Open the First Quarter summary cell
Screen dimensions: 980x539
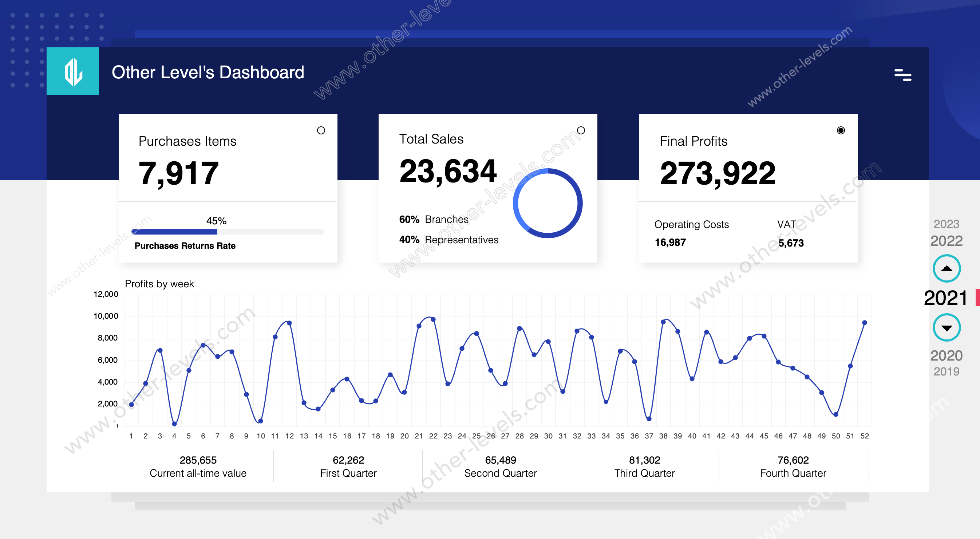348,466
